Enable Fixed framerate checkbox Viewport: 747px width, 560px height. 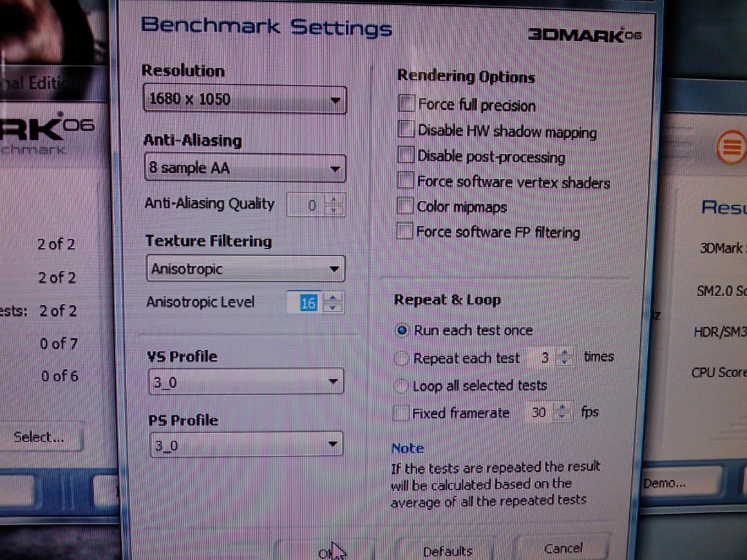pyautogui.click(x=401, y=413)
